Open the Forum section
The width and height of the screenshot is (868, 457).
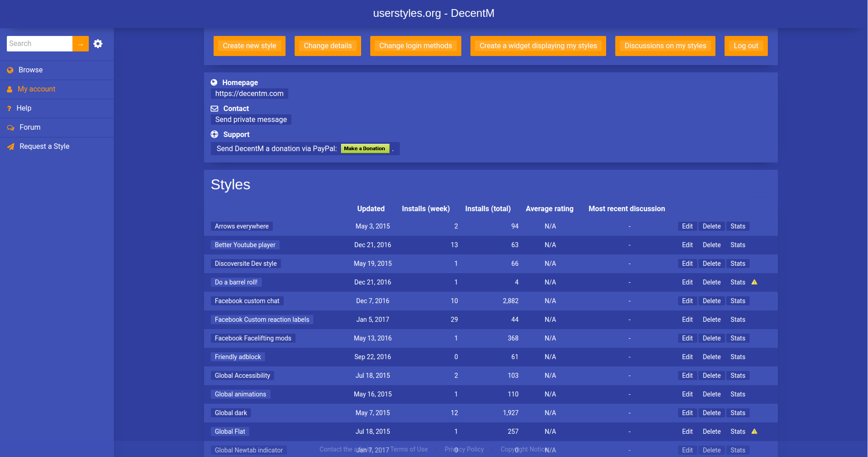pyautogui.click(x=30, y=127)
